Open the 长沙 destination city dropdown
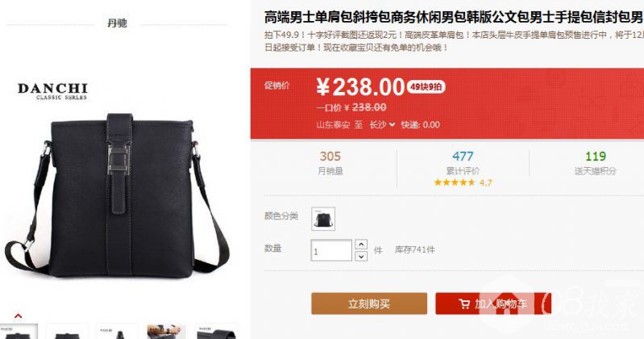 click(382, 124)
